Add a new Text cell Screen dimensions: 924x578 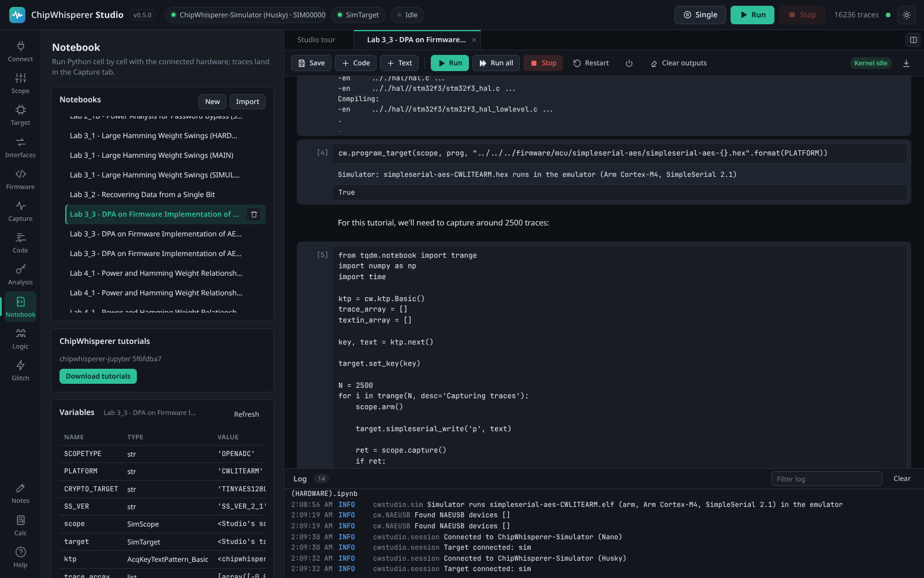pos(400,63)
